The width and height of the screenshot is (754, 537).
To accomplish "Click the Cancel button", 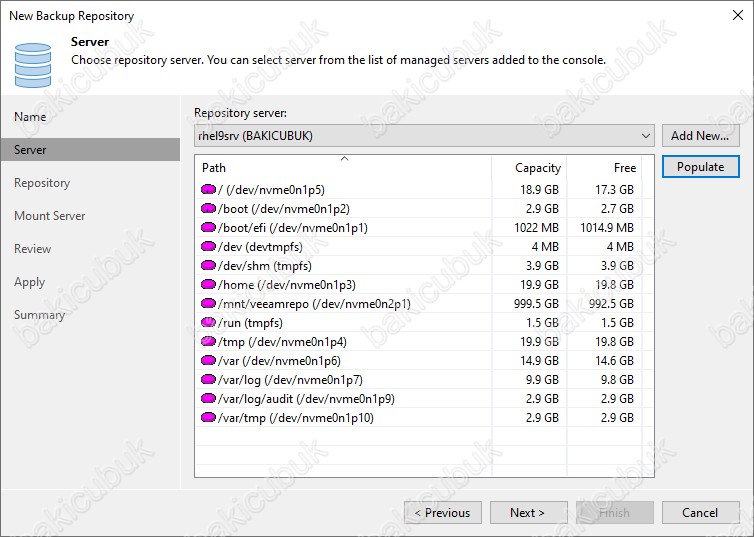I will [x=701, y=513].
